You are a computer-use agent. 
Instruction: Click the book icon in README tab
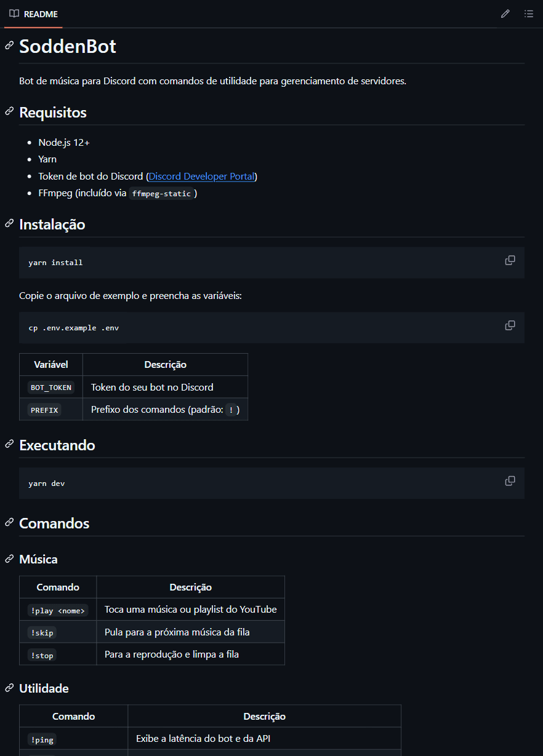click(14, 14)
